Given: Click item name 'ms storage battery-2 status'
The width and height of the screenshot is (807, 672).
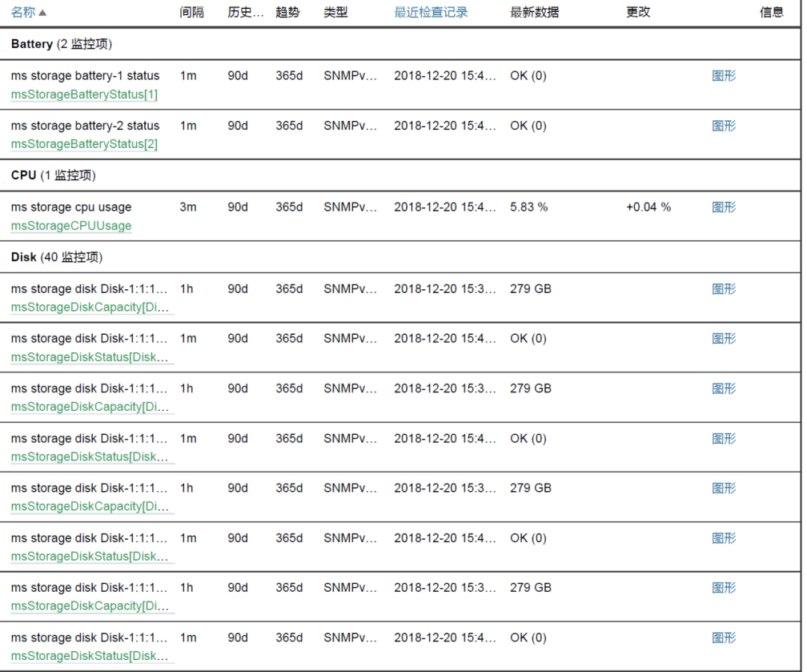Looking at the screenshot, I should point(85,126).
